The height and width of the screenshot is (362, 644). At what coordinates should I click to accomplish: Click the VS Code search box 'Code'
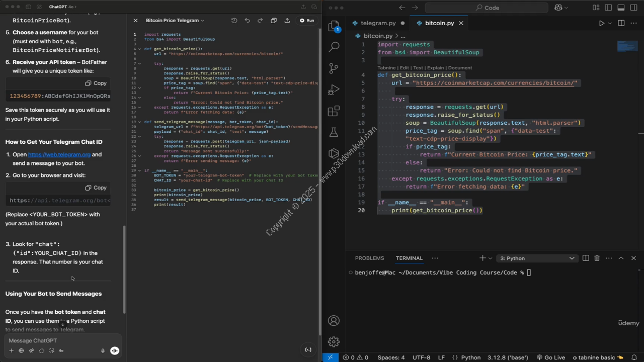(487, 8)
